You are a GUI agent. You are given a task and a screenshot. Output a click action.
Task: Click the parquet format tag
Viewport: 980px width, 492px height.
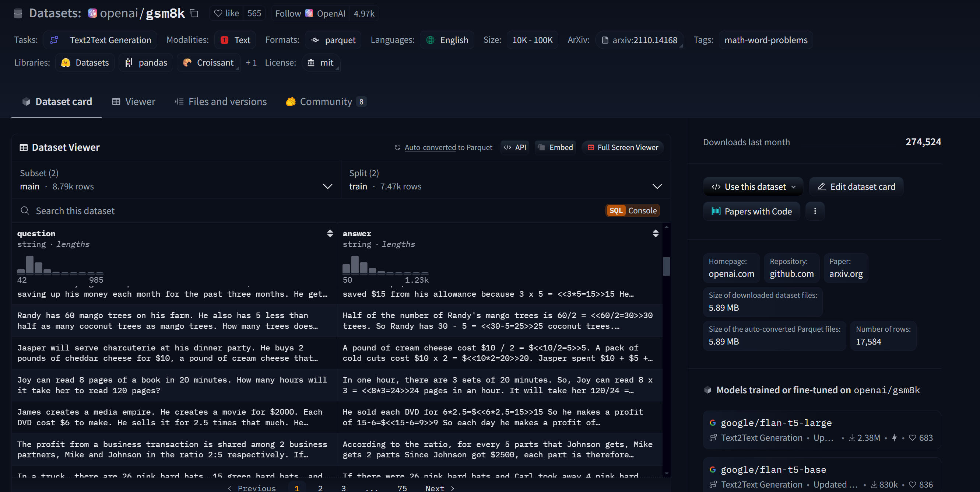coord(333,40)
